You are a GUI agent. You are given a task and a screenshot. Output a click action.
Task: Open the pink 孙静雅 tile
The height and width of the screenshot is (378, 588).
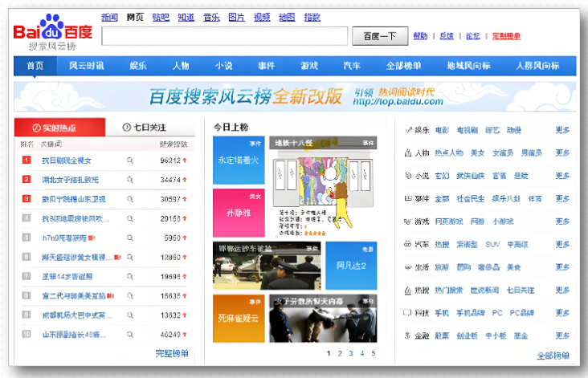[x=239, y=213]
